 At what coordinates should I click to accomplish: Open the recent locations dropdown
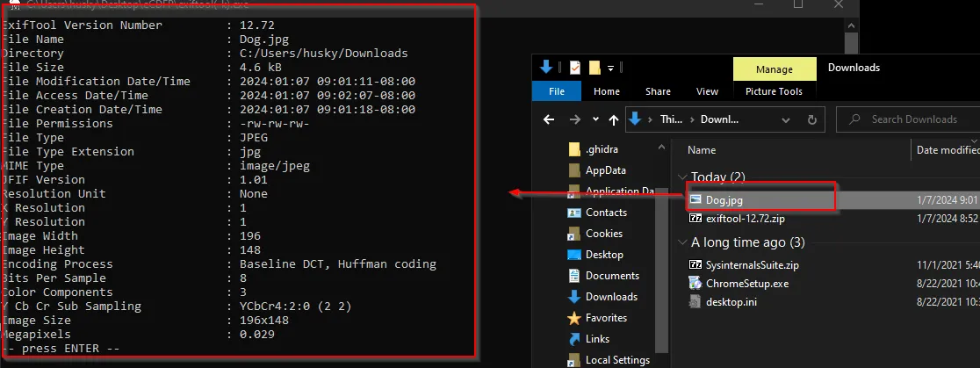click(x=596, y=119)
